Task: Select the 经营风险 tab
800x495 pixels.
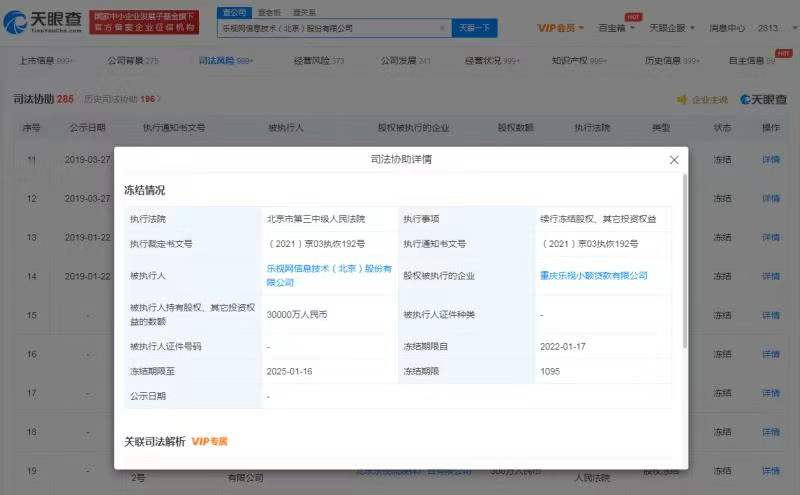Action: click(316, 61)
